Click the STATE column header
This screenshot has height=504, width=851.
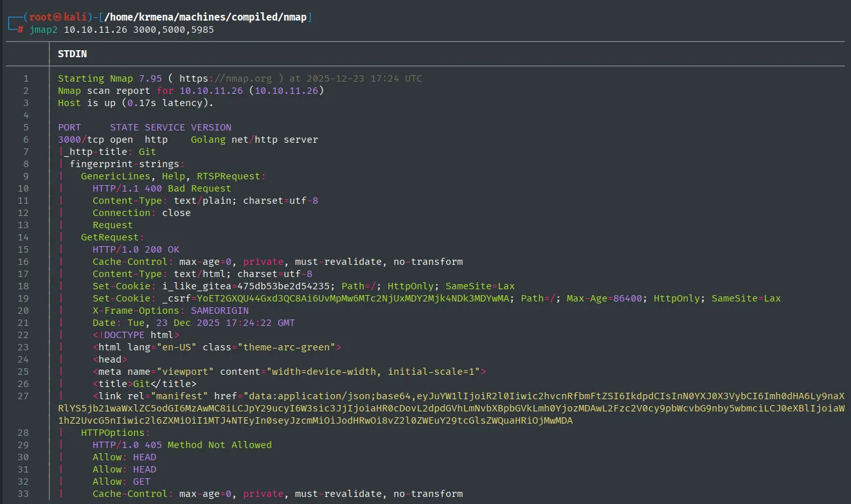click(125, 127)
